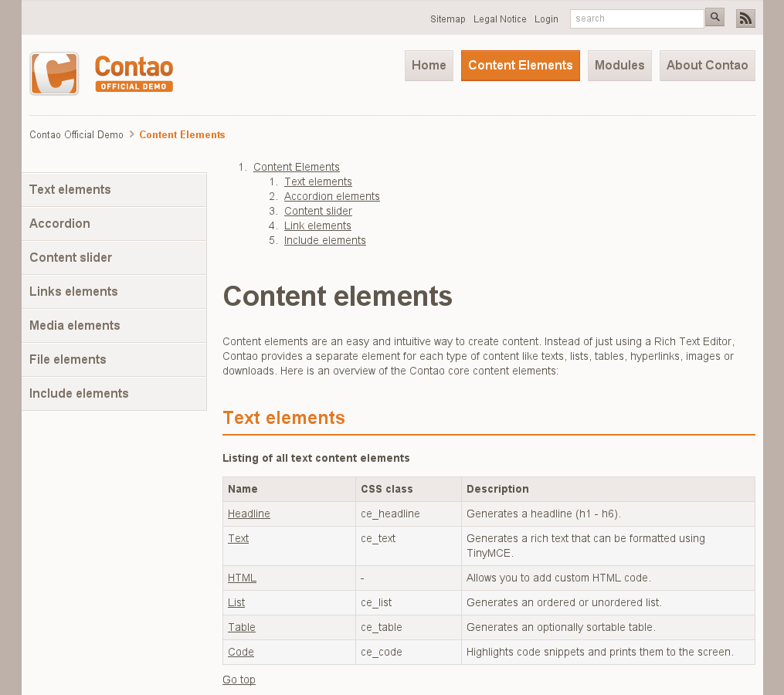Open the Legal Notice link
The height and width of the screenshot is (695, 784).
coord(500,19)
